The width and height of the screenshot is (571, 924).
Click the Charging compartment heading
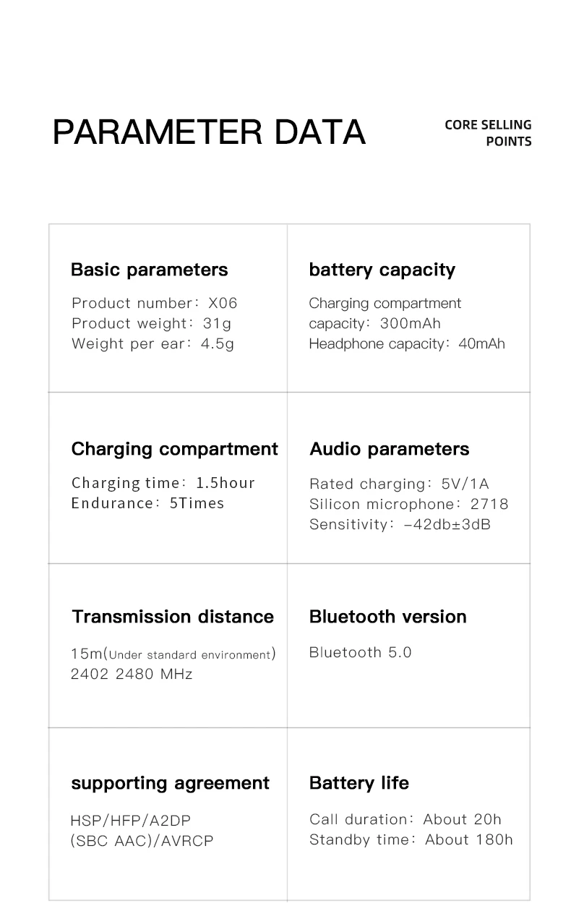pos(174,449)
